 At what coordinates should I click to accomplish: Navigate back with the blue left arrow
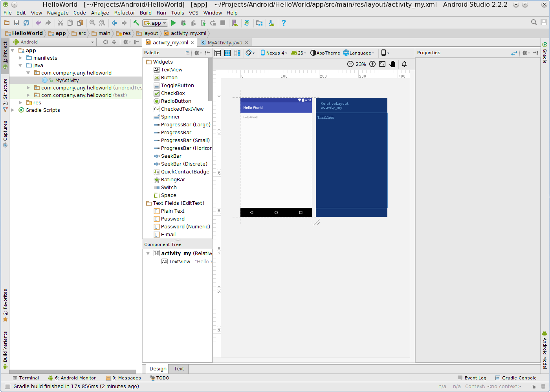click(x=114, y=23)
